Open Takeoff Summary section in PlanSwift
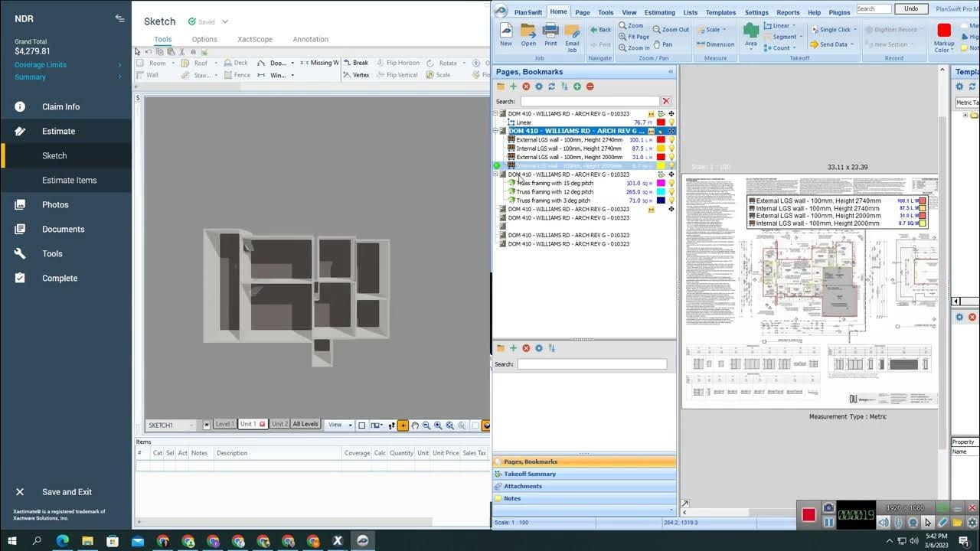The height and width of the screenshot is (551, 980). pyautogui.click(x=585, y=474)
